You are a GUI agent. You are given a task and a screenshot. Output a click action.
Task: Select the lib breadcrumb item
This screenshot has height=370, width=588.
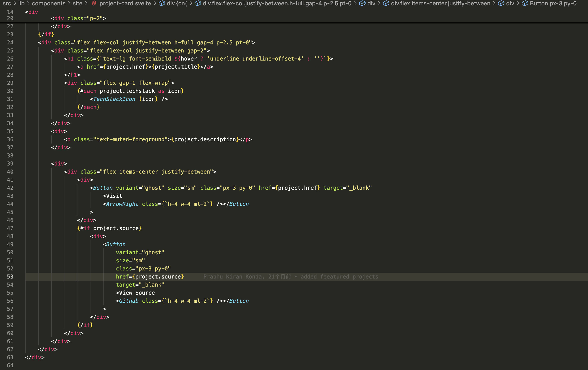pos(22,3)
